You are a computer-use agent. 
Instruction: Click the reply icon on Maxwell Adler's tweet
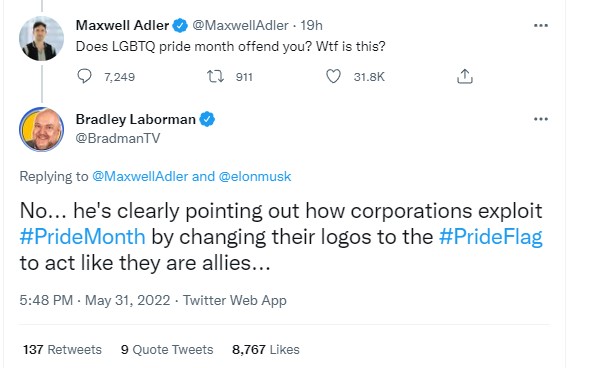tap(84, 76)
